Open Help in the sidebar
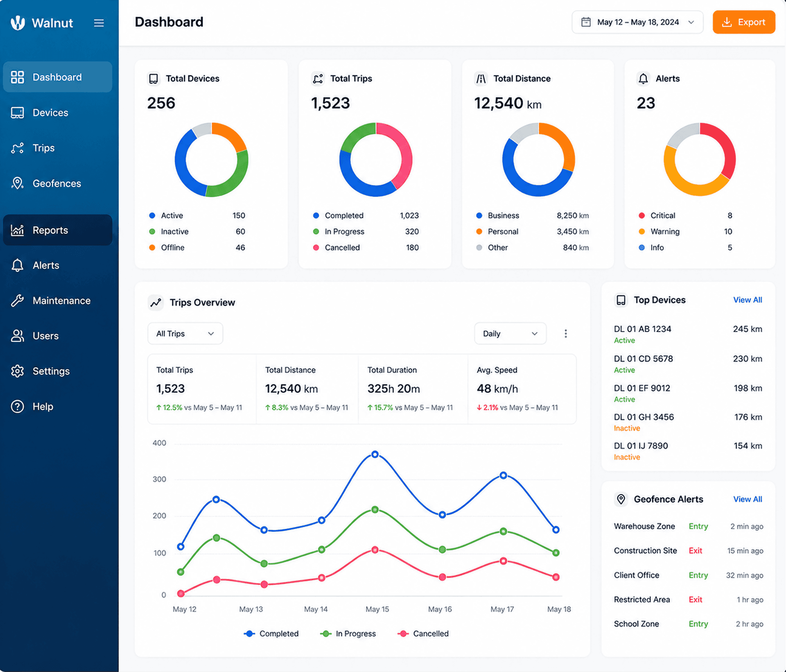Image resolution: width=786 pixels, height=672 pixels. pyautogui.click(x=57, y=407)
